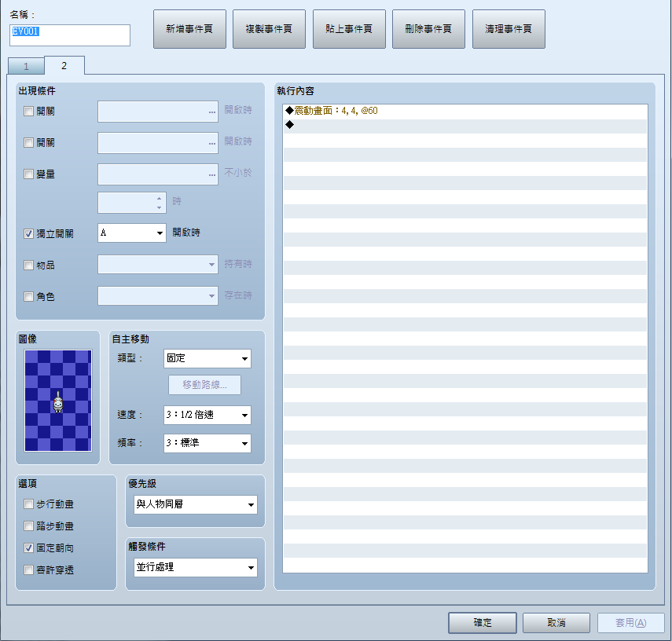
Task: Open the 速度 dropdown showing 1/2 倍速
Action: [207, 416]
